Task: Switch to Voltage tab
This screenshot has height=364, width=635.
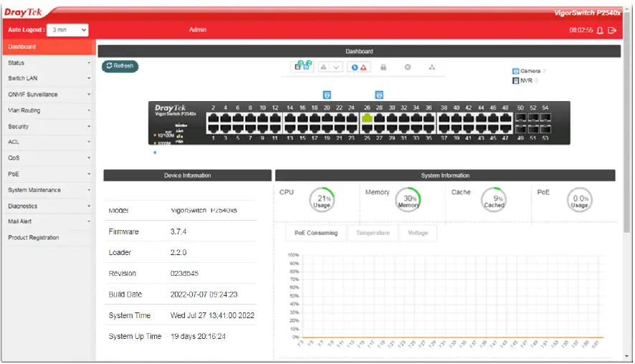Action: (418, 233)
